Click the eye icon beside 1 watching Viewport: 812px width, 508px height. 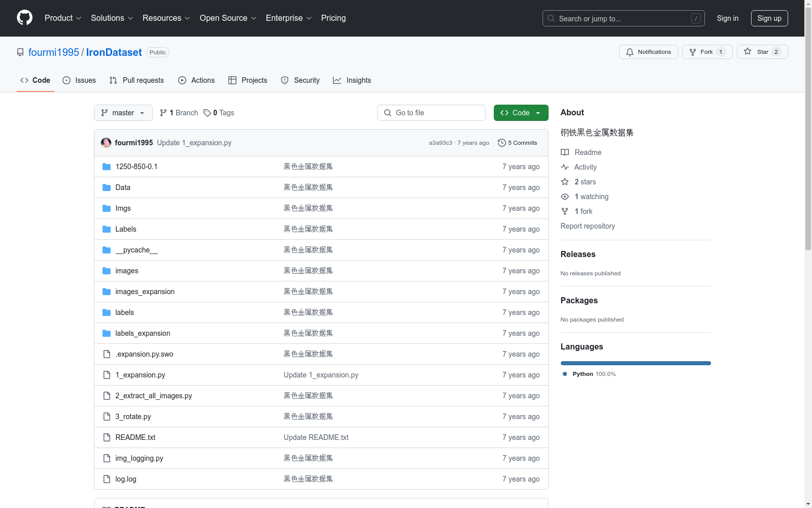click(565, 197)
